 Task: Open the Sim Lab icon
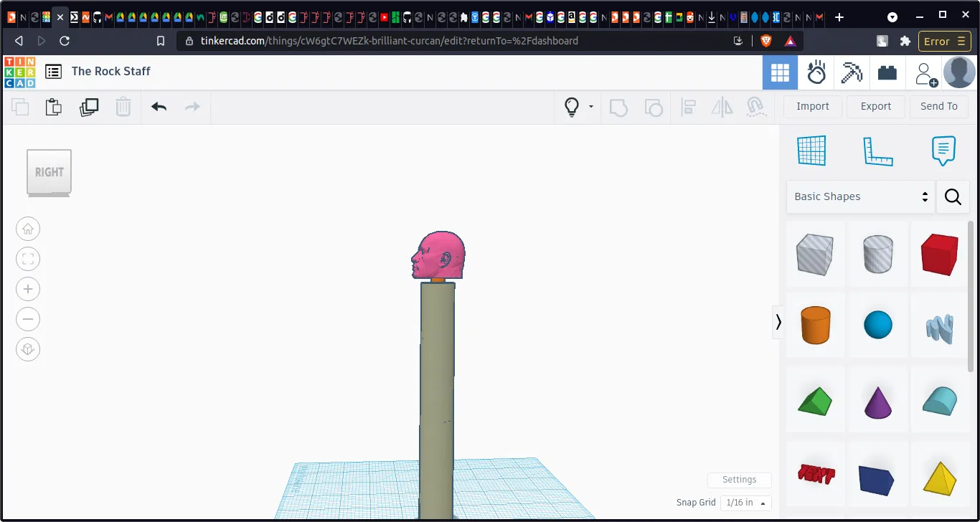816,72
